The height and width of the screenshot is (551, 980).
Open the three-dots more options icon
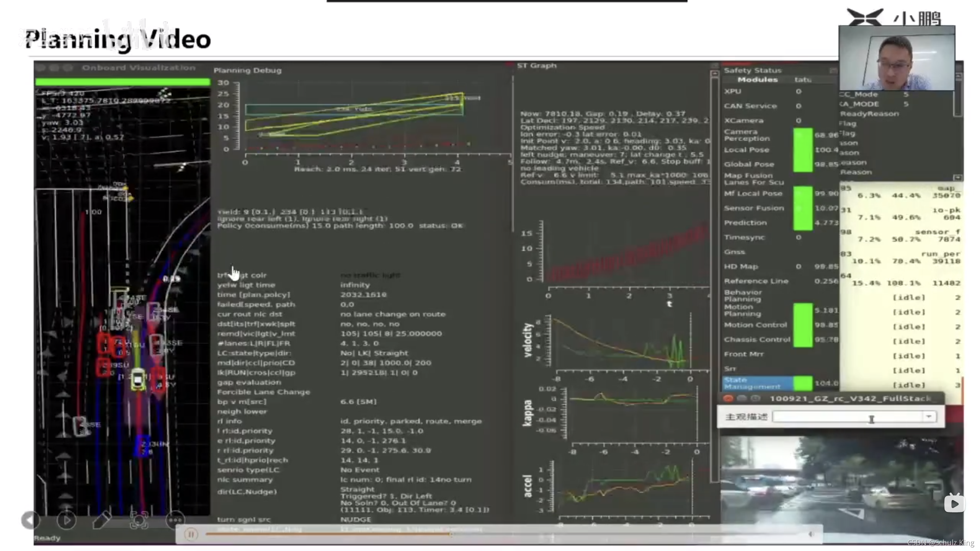click(x=175, y=520)
